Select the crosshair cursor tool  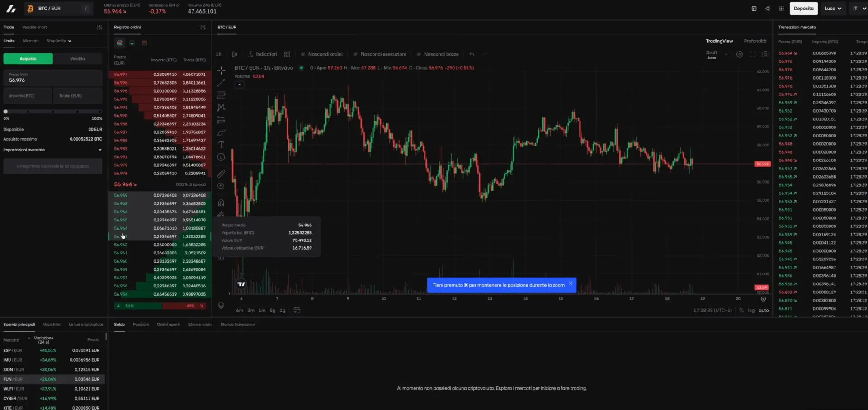coord(221,70)
